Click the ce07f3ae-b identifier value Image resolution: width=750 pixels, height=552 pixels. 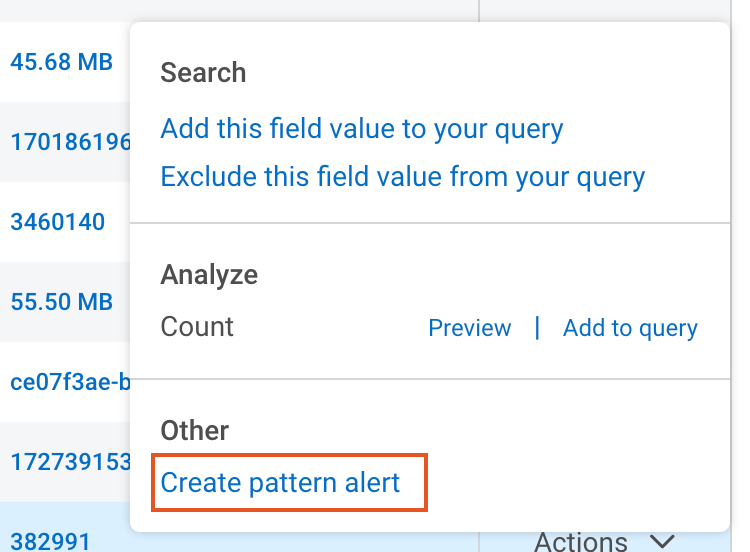(x=70, y=382)
